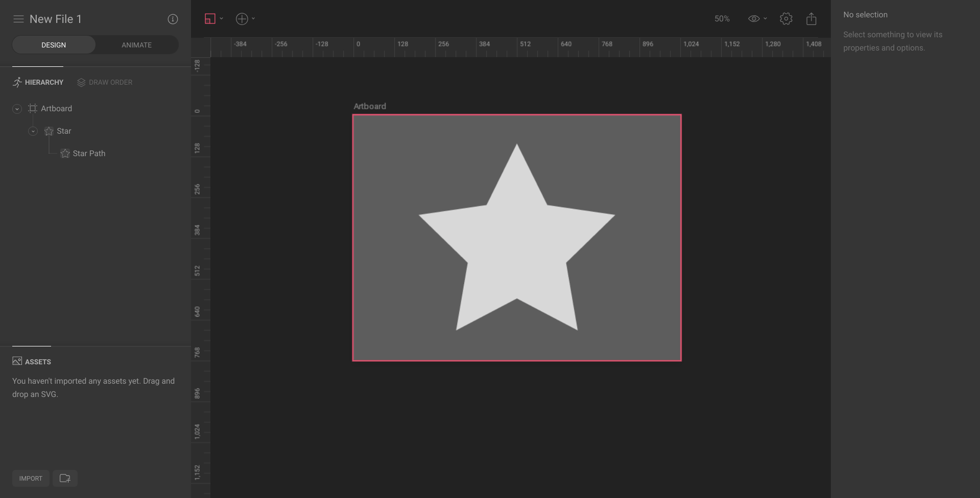Switch to the Animate tab
Viewport: 980px width, 498px height.
click(136, 44)
